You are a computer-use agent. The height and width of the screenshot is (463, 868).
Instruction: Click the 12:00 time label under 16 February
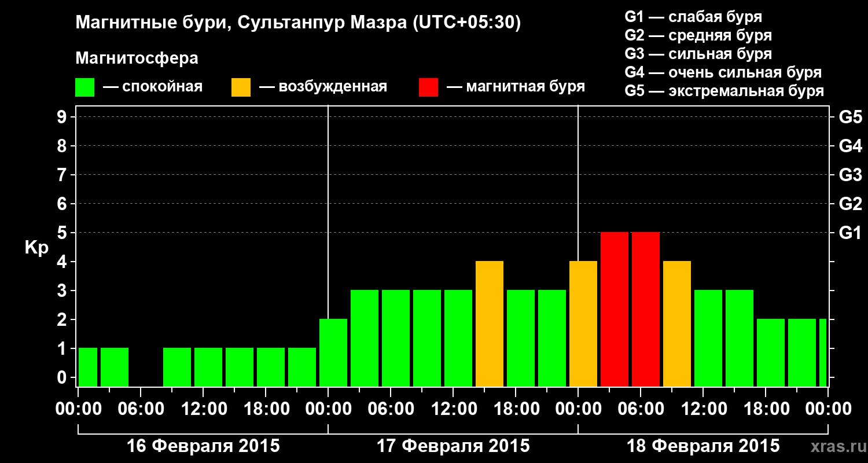203,409
